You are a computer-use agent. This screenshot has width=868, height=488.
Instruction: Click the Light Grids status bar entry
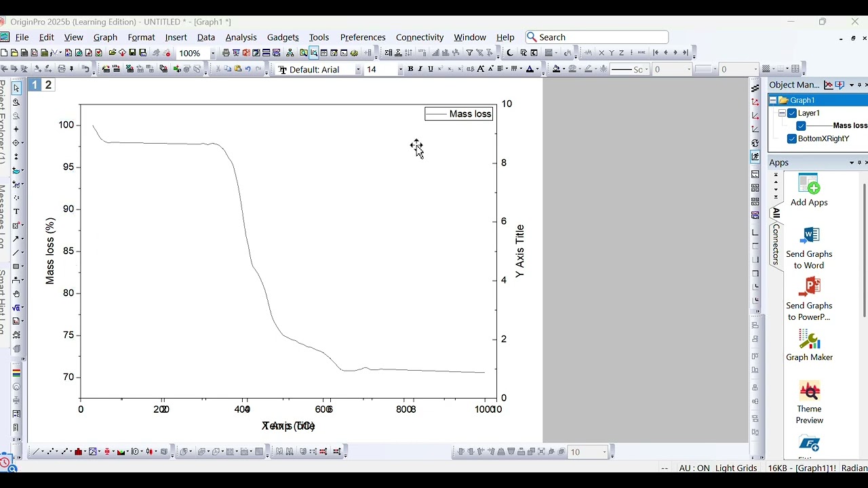click(x=736, y=468)
